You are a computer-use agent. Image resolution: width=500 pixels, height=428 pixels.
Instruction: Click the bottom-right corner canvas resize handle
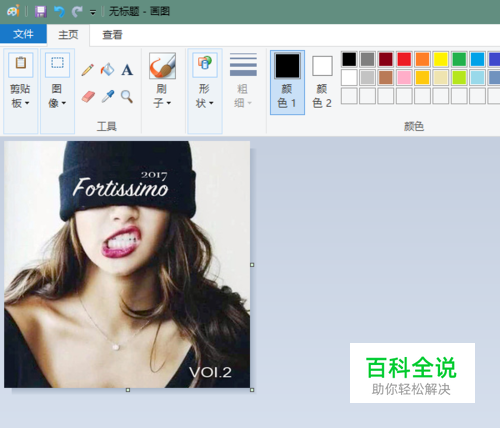(252, 390)
